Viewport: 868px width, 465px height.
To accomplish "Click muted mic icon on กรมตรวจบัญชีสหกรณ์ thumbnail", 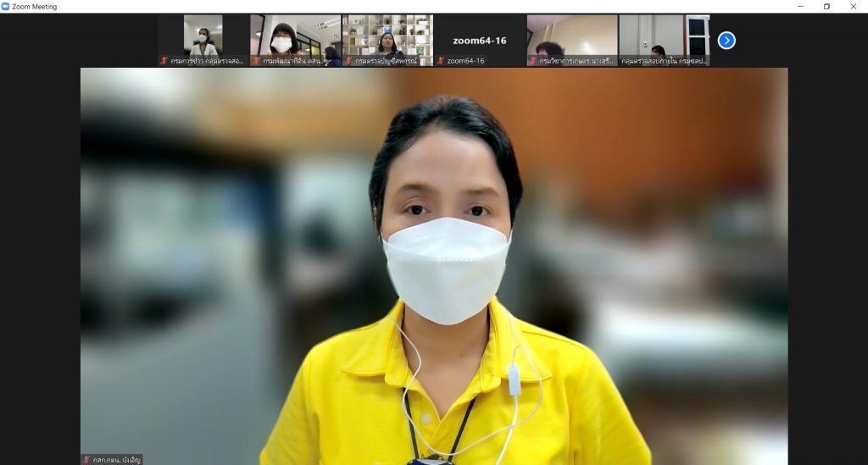I will point(348,61).
